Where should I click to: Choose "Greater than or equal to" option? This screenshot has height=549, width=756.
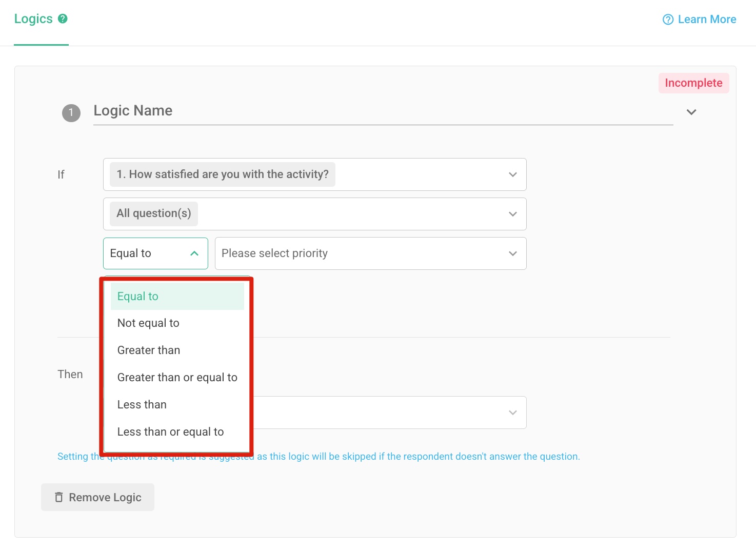(177, 377)
